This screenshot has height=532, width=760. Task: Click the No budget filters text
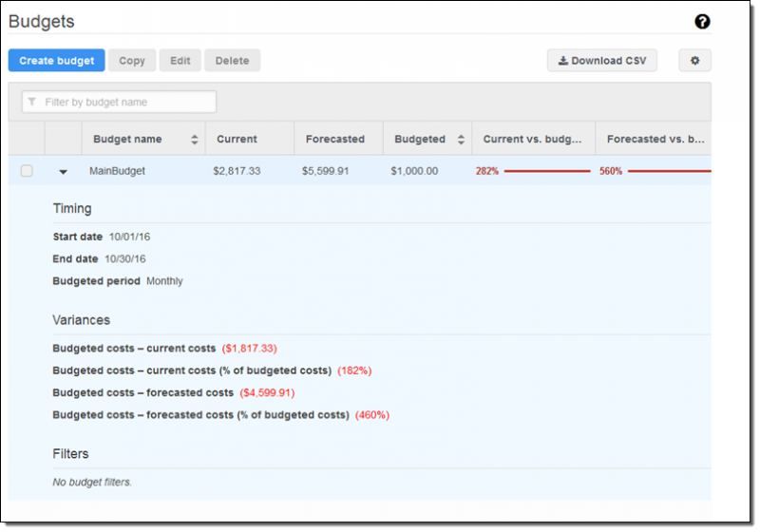click(x=92, y=482)
